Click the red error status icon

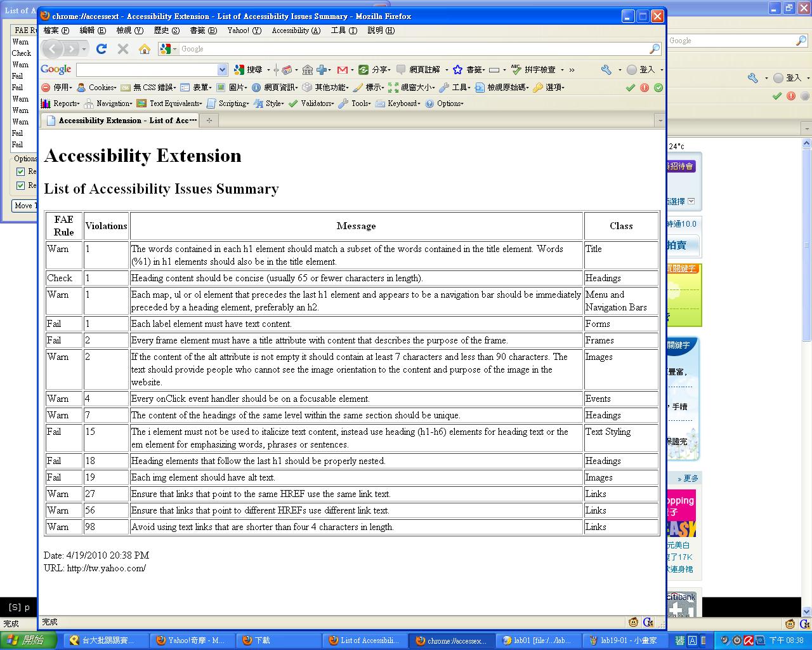tap(645, 88)
